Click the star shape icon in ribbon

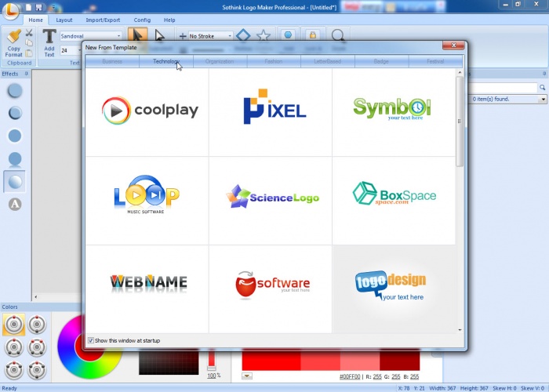click(x=264, y=35)
